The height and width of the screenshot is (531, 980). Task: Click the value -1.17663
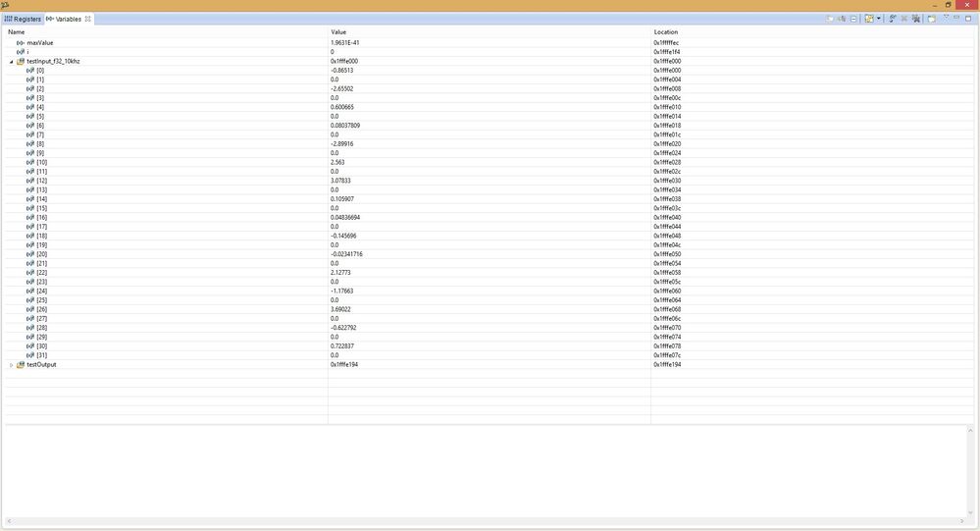[342, 291]
